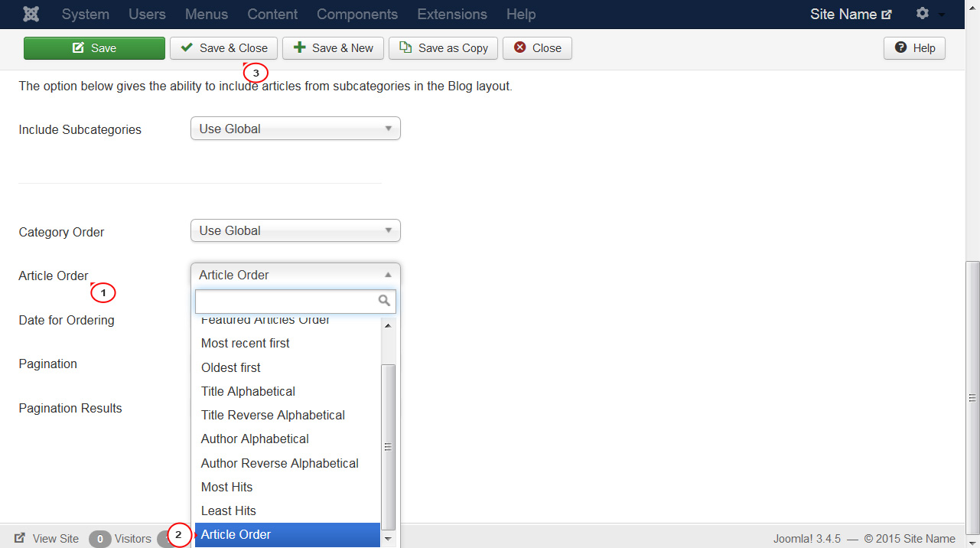This screenshot has height=548, width=980.
Task: Select Title Alphabetical option
Action: coord(288,391)
